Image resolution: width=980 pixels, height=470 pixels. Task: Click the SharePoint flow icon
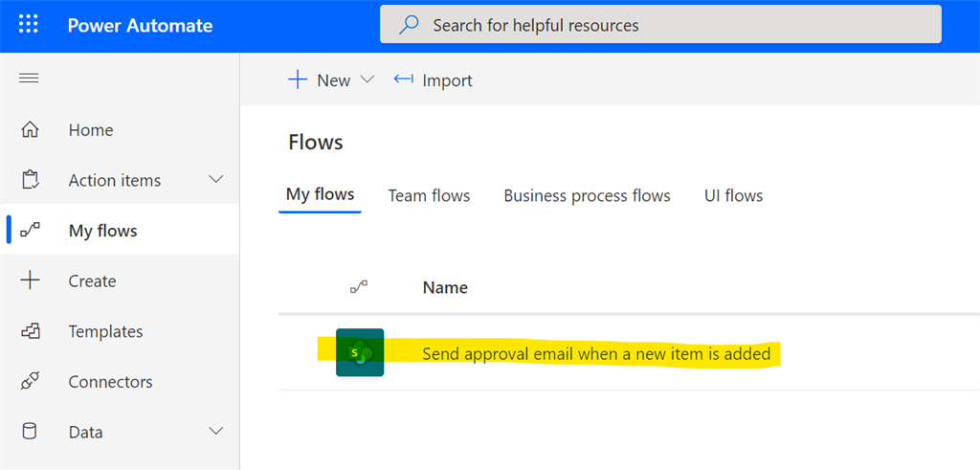[360, 352]
